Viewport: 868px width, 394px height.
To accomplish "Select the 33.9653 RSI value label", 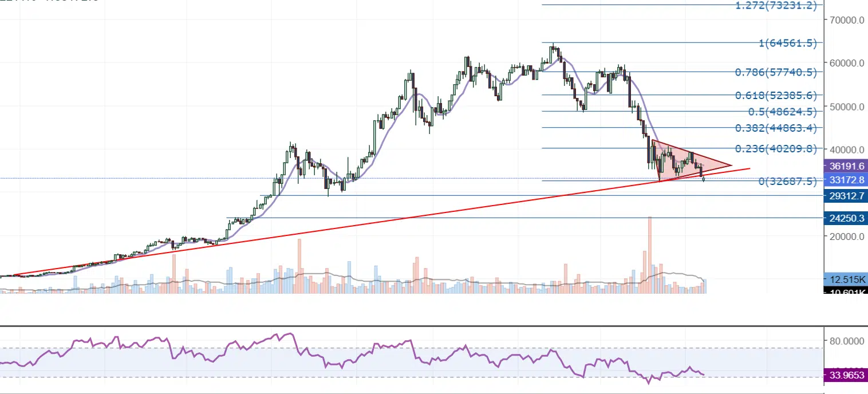I will [x=845, y=376].
